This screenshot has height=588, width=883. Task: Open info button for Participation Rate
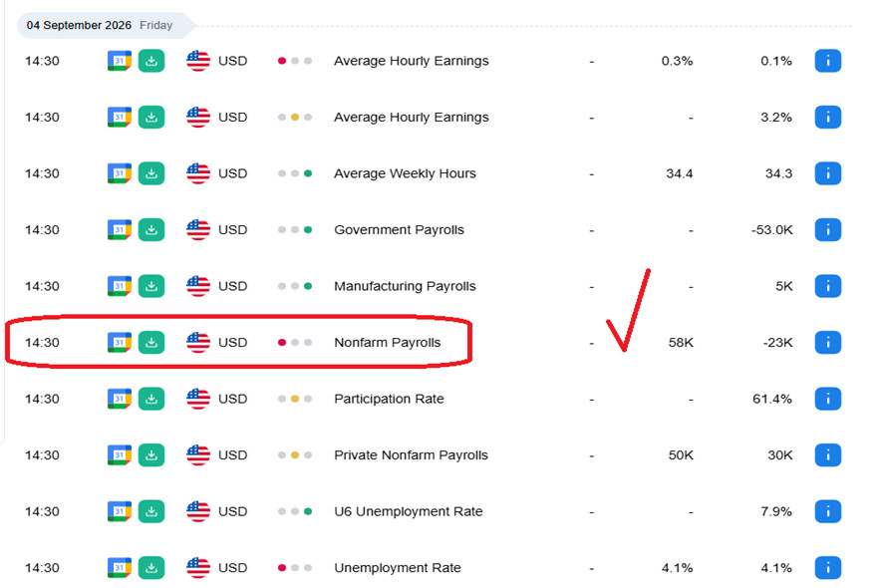point(827,399)
